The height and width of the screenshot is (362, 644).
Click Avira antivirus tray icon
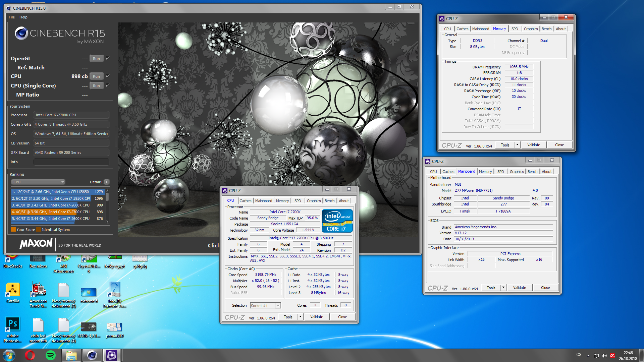tap(612, 356)
